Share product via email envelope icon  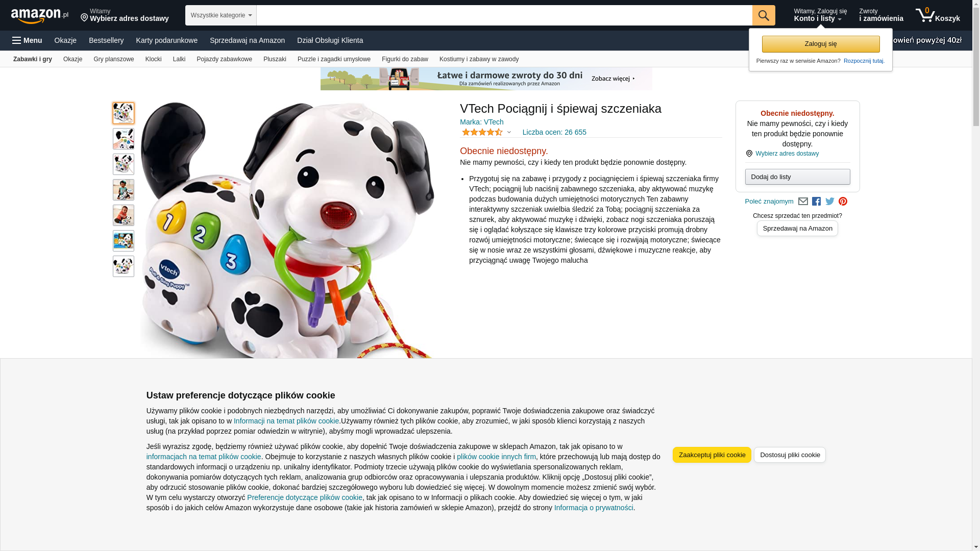tap(803, 202)
